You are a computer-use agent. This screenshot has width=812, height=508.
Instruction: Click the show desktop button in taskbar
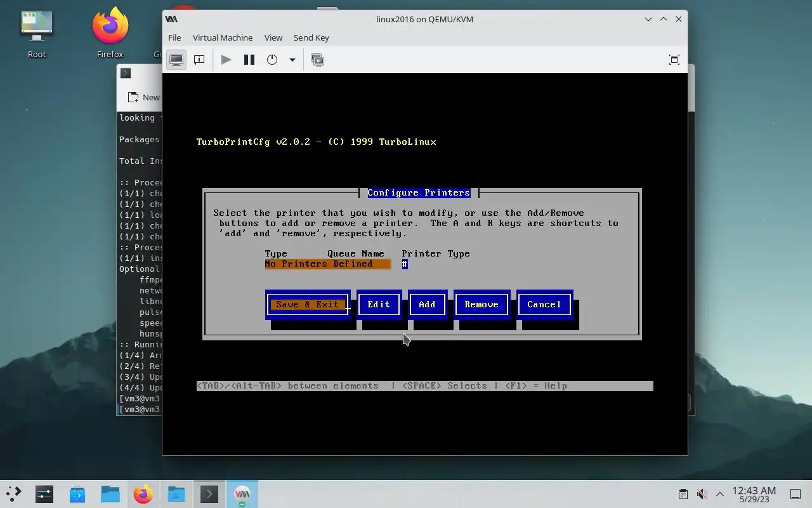click(x=796, y=494)
